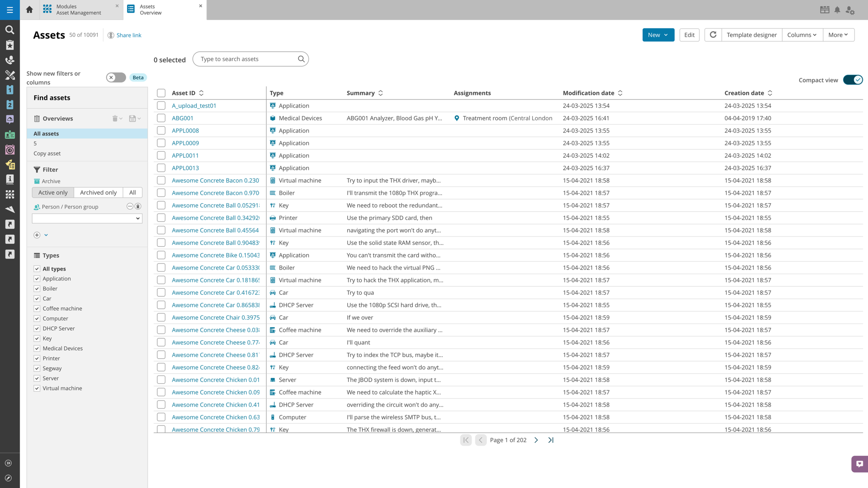The image size is (868, 488).
Task: Open the hamburger menu at top left
Action: pyautogui.click(x=10, y=10)
